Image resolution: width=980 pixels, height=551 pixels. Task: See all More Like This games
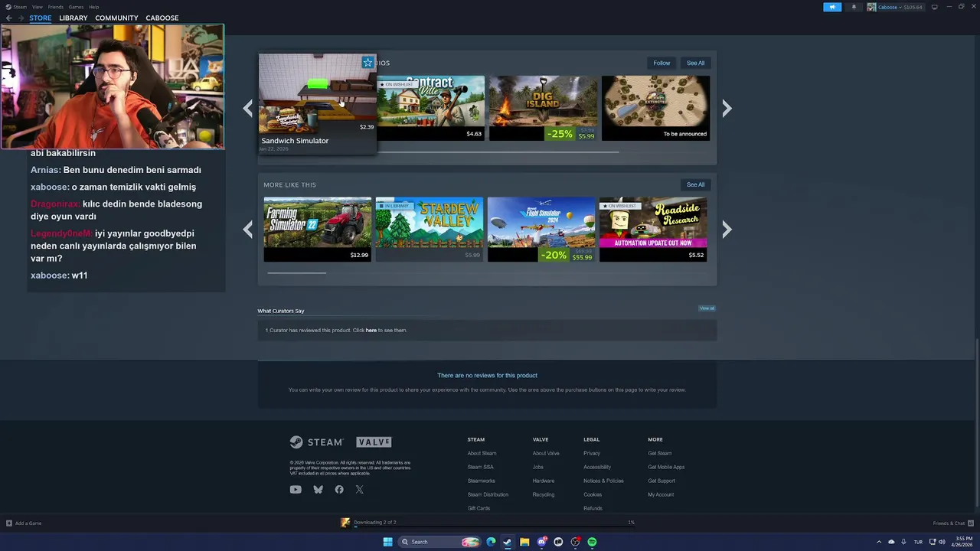(695, 184)
